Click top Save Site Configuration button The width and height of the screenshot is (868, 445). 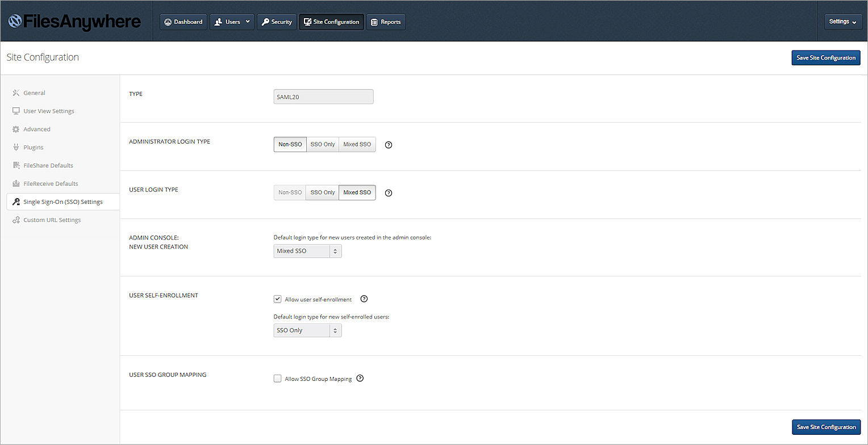825,58
